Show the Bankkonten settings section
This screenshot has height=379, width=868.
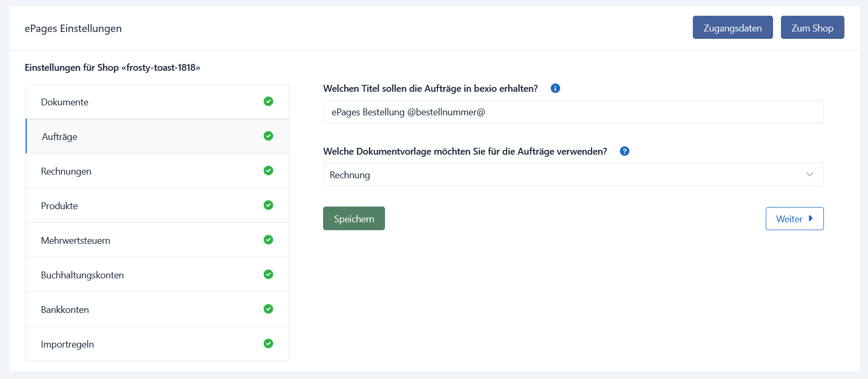point(157,309)
